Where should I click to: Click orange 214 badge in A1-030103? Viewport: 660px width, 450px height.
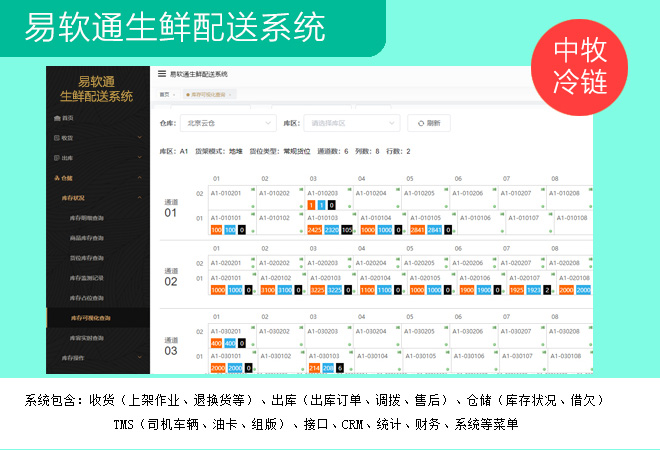[x=314, y=368]
